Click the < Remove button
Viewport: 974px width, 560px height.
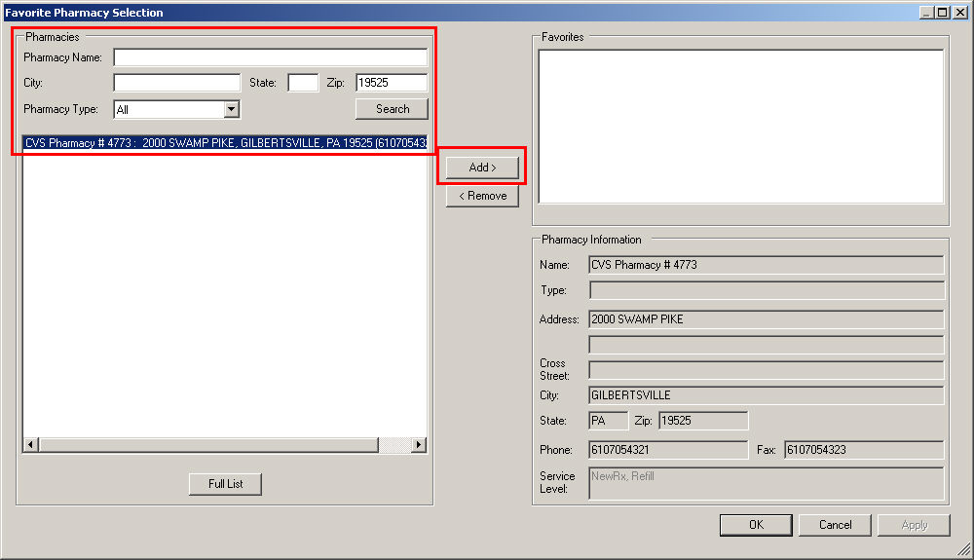tap(482, 196)
